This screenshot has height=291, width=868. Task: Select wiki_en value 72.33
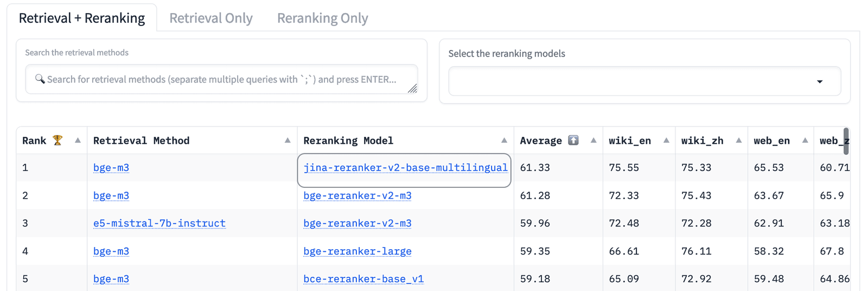[624, 195]
